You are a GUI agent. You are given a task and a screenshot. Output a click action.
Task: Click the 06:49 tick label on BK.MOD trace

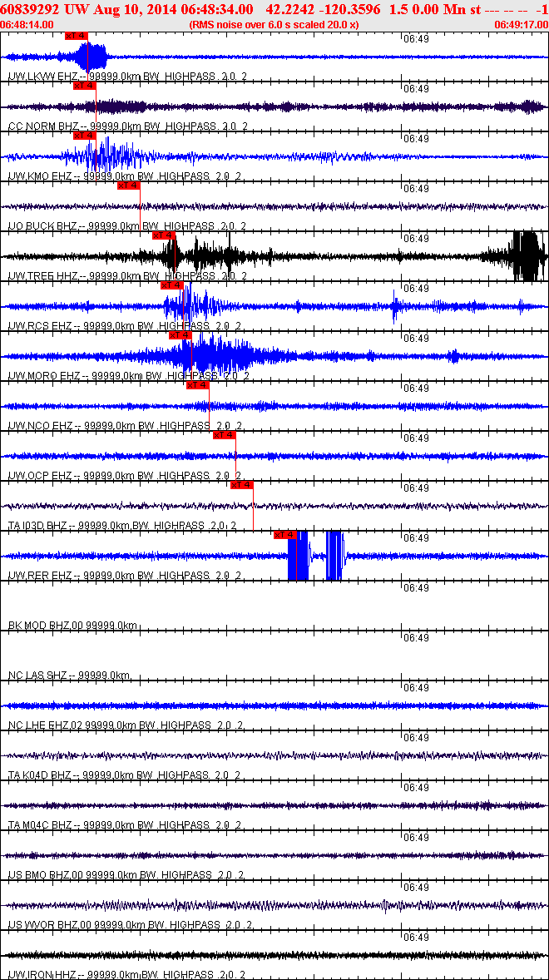point(415,587)
